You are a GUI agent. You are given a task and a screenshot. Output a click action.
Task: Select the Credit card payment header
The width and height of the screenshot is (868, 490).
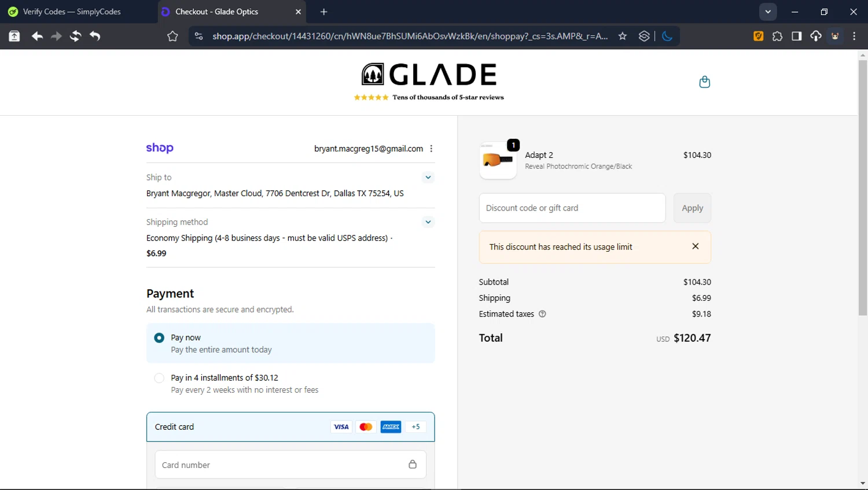tap(290, 427)
